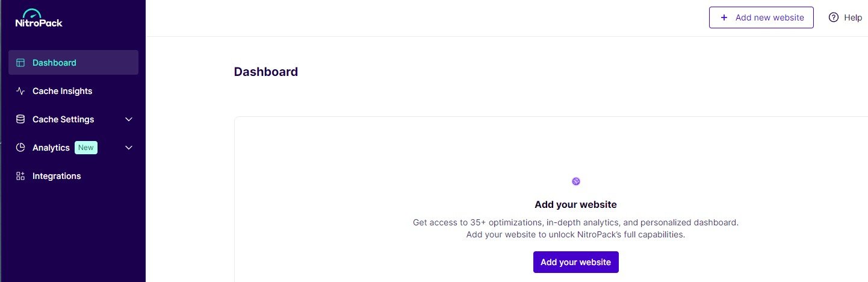Click the Cache Insights pulse icon
This screenshot has height=282, width=868.
[x=20, y=91]
